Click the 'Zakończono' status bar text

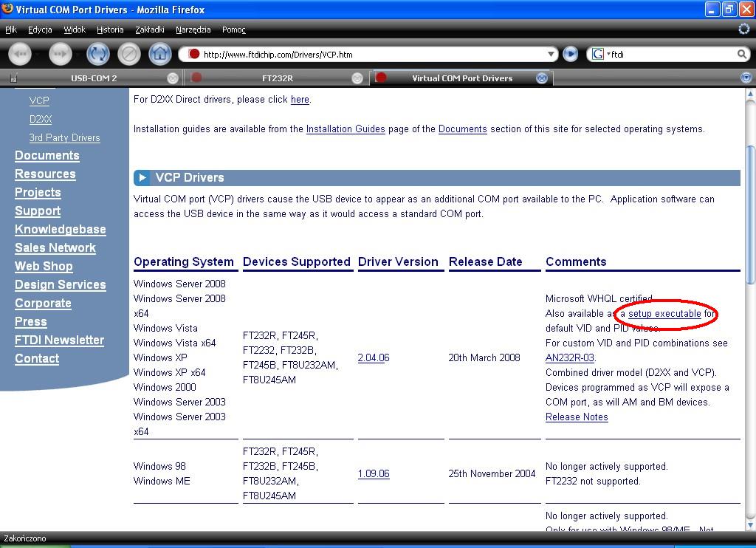25,538
